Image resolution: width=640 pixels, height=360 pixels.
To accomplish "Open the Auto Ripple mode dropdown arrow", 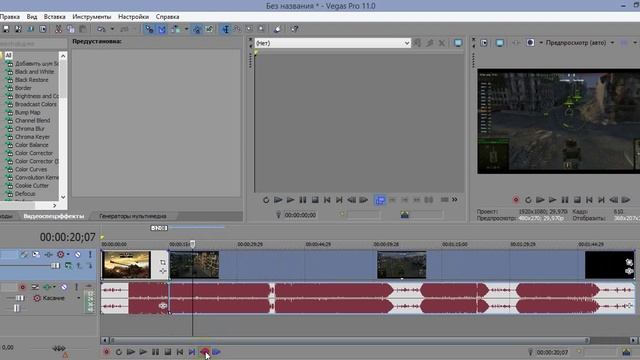I will point(187,29).
